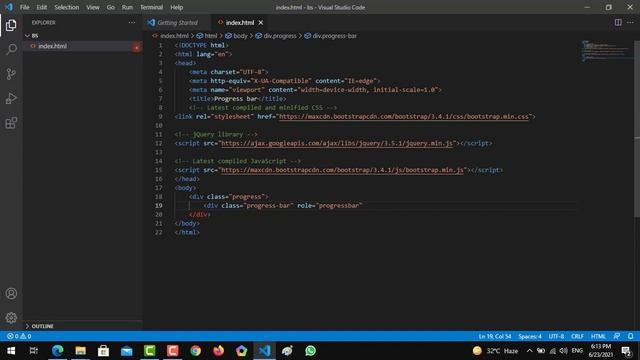Click the Visual Studio Code taskbar icon
640x360 pixels.
pyautogui.click(x=264, y=351)
